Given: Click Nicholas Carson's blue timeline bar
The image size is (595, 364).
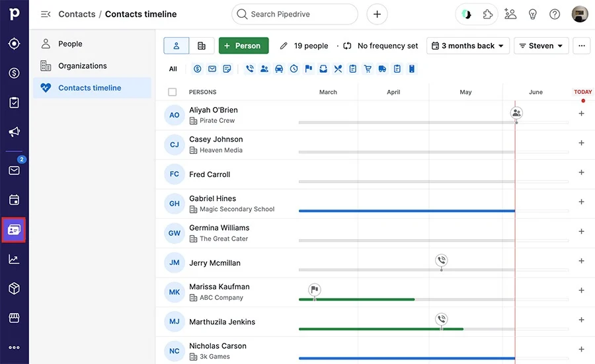Looking at the screenshot, I should (x=407, y=358).
